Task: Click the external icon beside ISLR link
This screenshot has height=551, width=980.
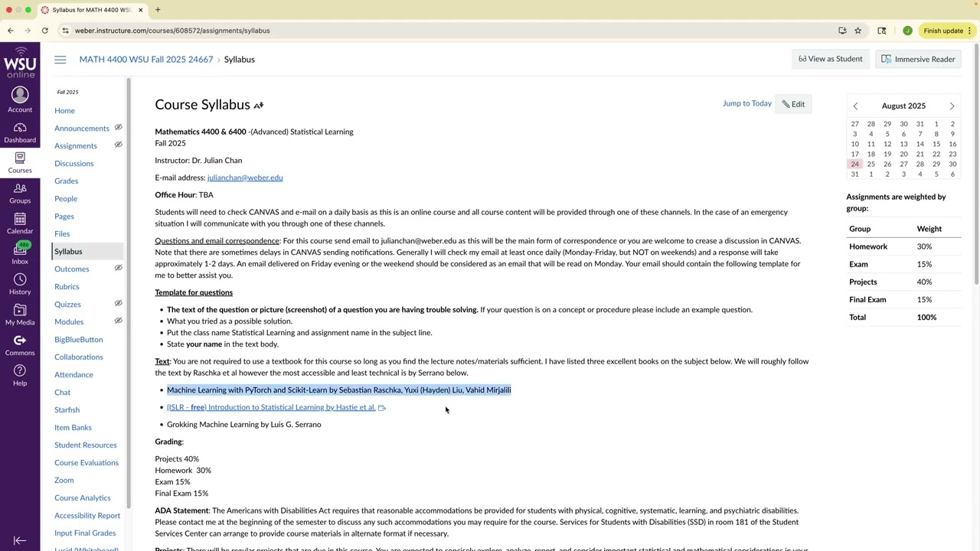Action: pyautogui.click(x=382, y=408)
